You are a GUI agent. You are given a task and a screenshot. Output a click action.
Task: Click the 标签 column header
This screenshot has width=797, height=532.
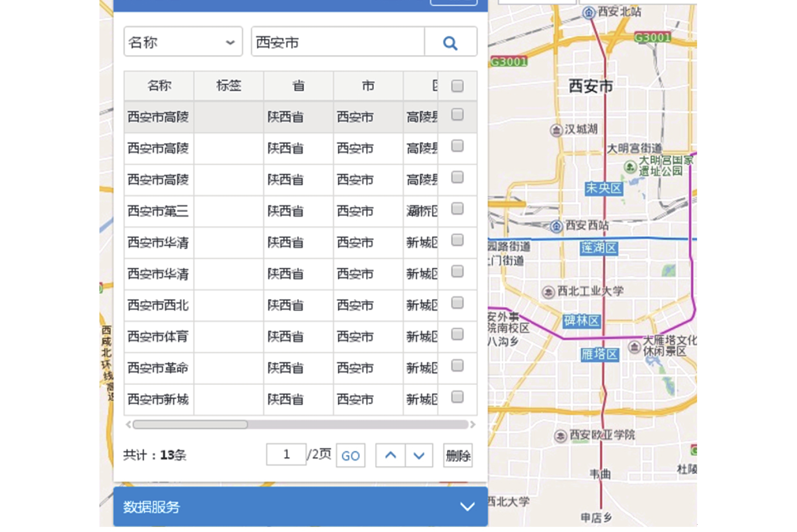coord(229,86)
